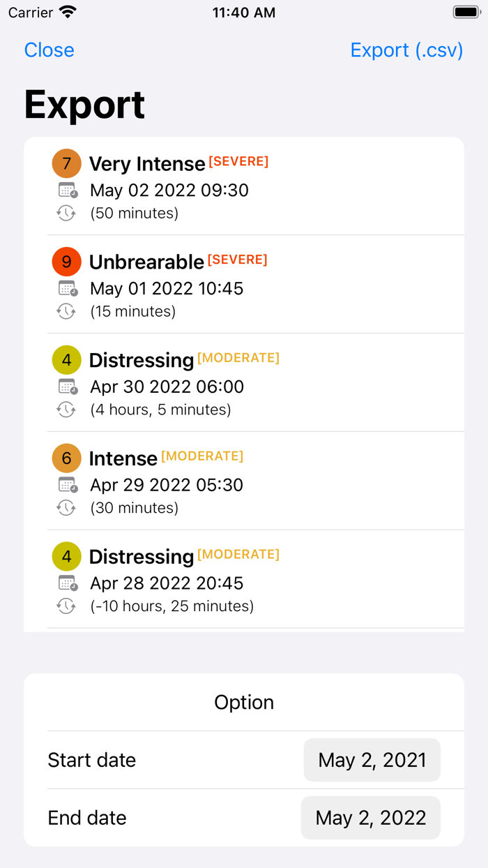This screenshot has height=868, width=488.
Task: Tap the orange pain level 6 badge
Action: [66, 458]
